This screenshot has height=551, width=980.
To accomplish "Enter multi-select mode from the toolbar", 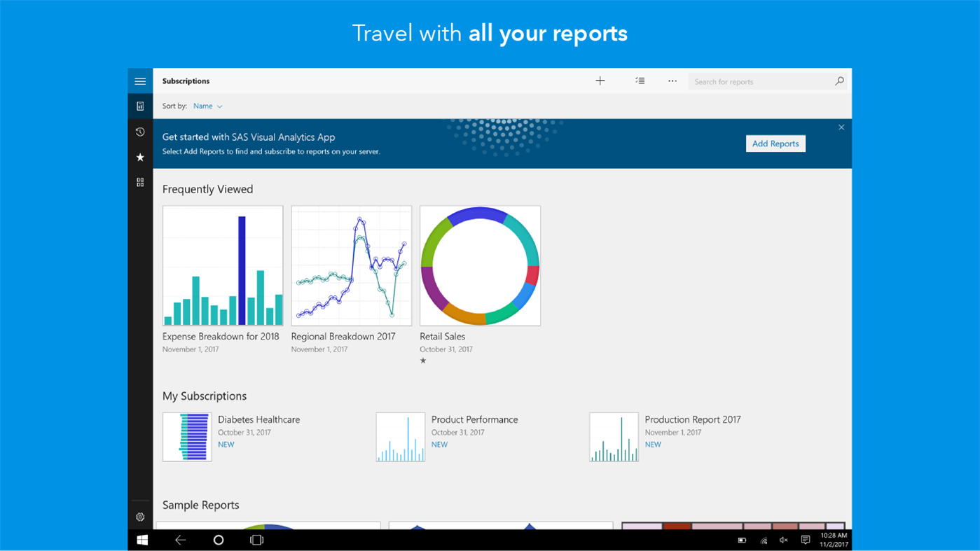I will tap(639, 81).
